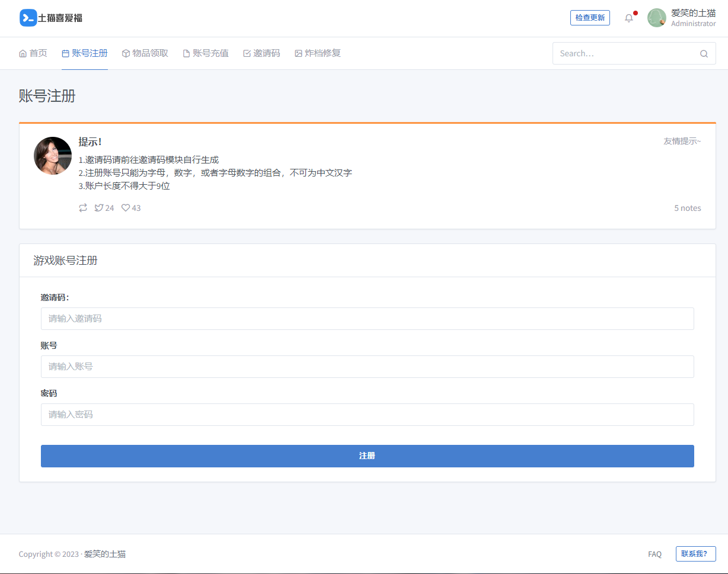Select the 炸档修复 tab
Screen dimensions: 728x574
[x=318, y=53]
